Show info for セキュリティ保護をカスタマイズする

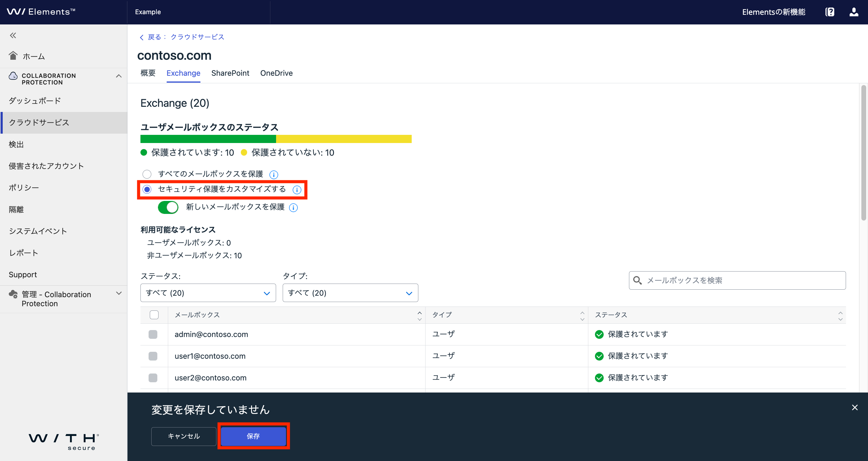point(297,190)
